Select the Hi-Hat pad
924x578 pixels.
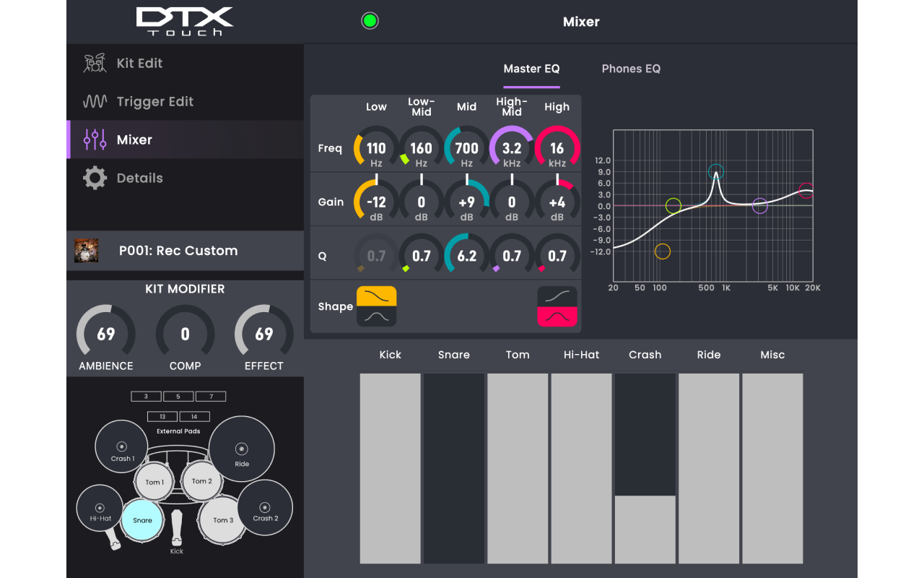(x=100, y=509)
